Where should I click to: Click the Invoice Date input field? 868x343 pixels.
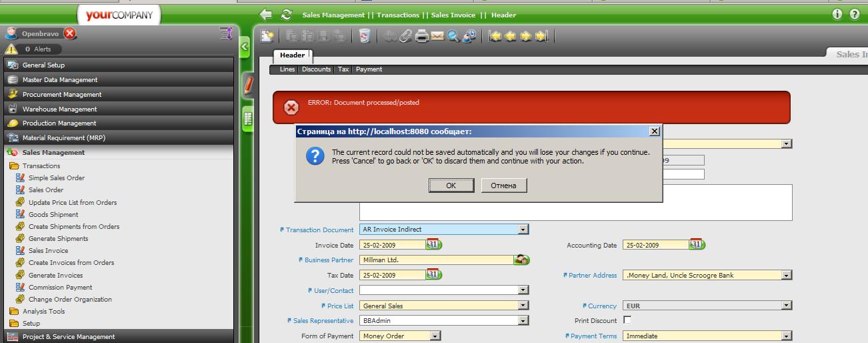tap(393, 245)
